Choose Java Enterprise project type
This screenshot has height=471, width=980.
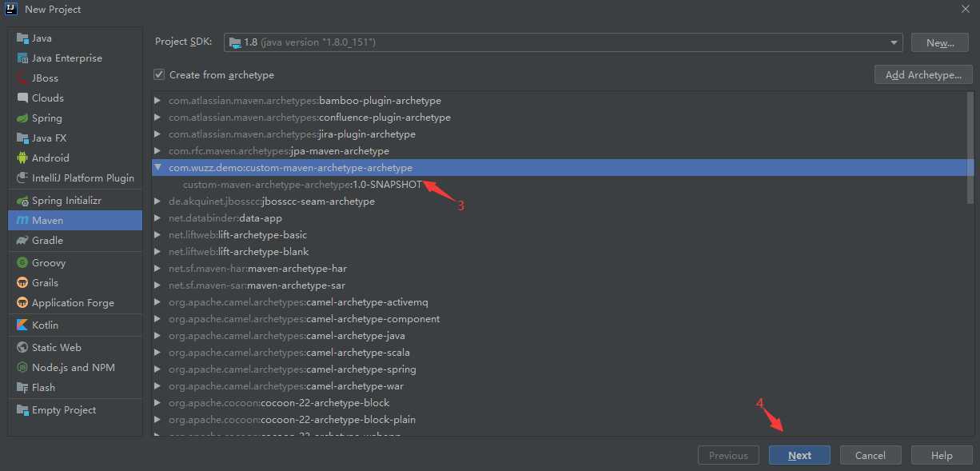click(x=75, y=58)
